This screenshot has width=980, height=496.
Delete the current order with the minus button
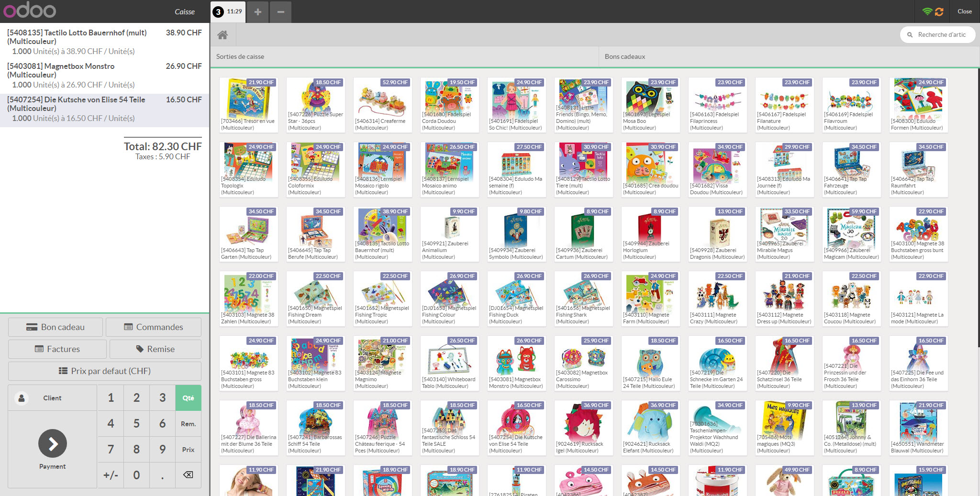point(281,11)
